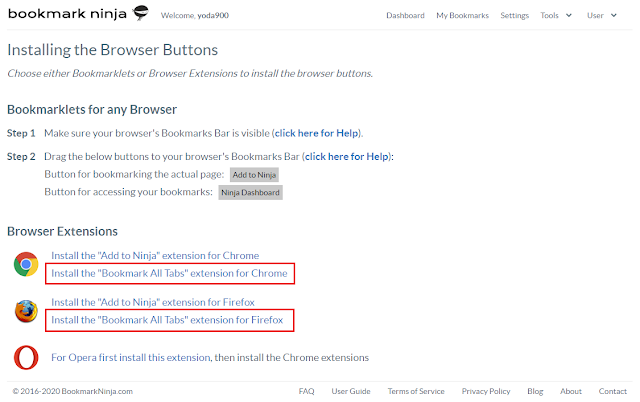Install "Add to Ninja" extension for Firefox
This screenshot has height=402, width=640.
click(x=153, y=302)
